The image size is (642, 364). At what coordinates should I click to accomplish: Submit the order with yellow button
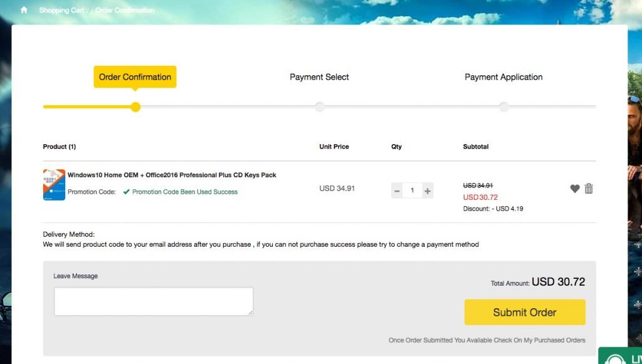click(525, 312)
